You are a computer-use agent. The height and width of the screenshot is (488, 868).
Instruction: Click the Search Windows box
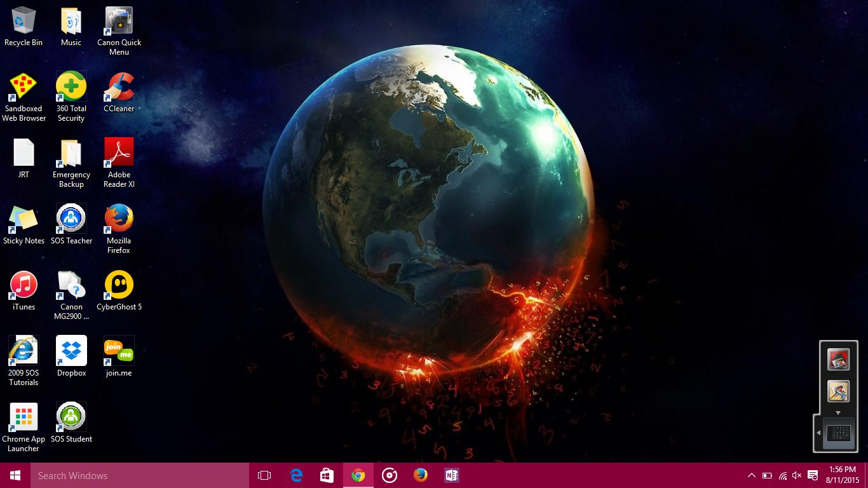pos(140,475)
